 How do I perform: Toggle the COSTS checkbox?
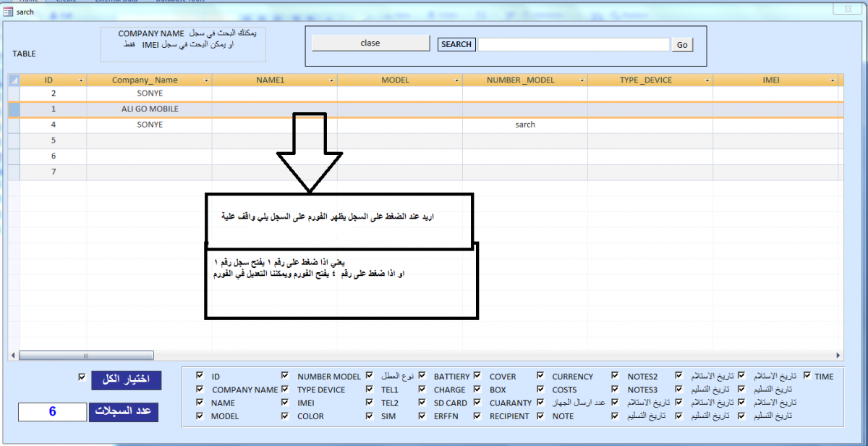540,390
